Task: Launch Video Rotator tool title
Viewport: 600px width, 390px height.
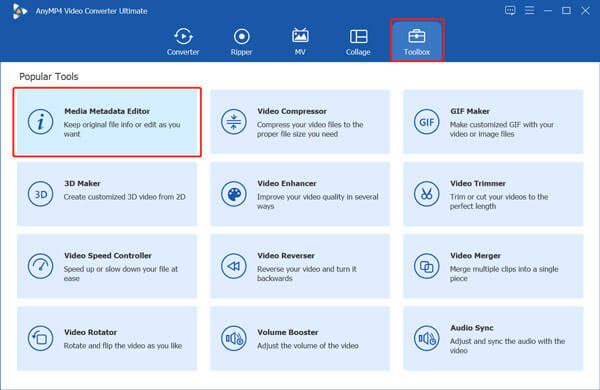Action: [x=90, y=332]
